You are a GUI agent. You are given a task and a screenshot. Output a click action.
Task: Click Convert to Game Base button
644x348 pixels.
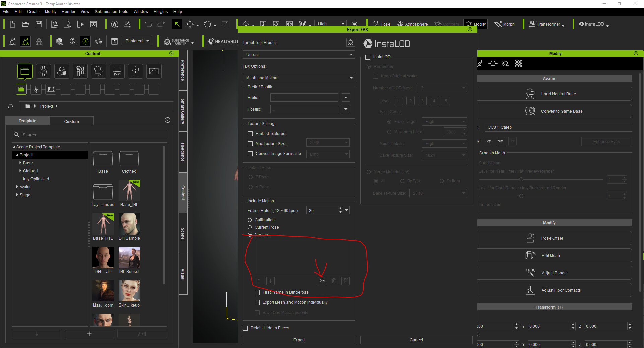point(555,111)
